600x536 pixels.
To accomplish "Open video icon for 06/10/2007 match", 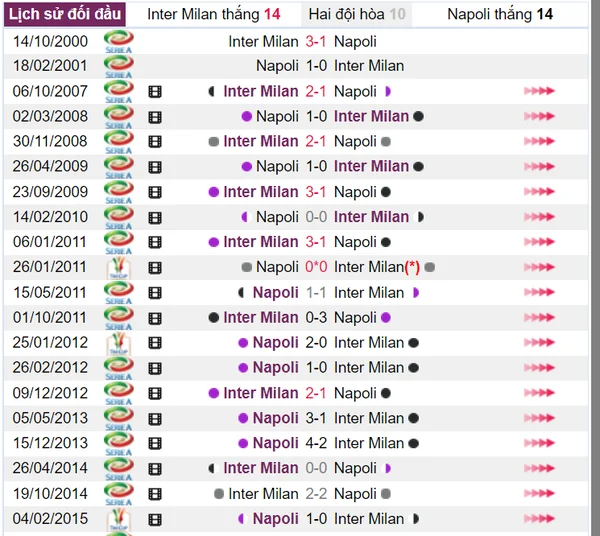I will coord(155,91).
